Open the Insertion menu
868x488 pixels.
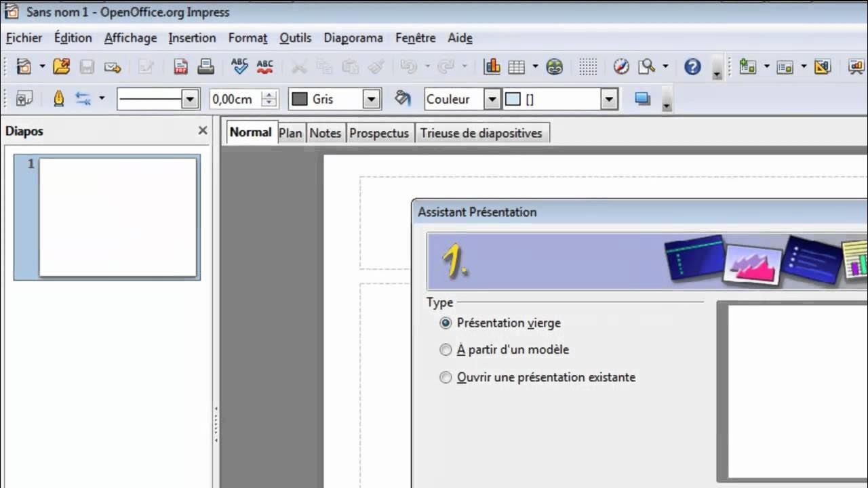[x=193, y=38]
